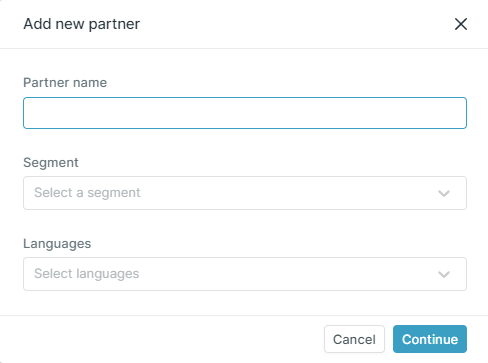This screenshot has height=363, width=488.
Task: Click the "Select languages" placeholder text
Action: pyautogui.click(x=87, y=274)
